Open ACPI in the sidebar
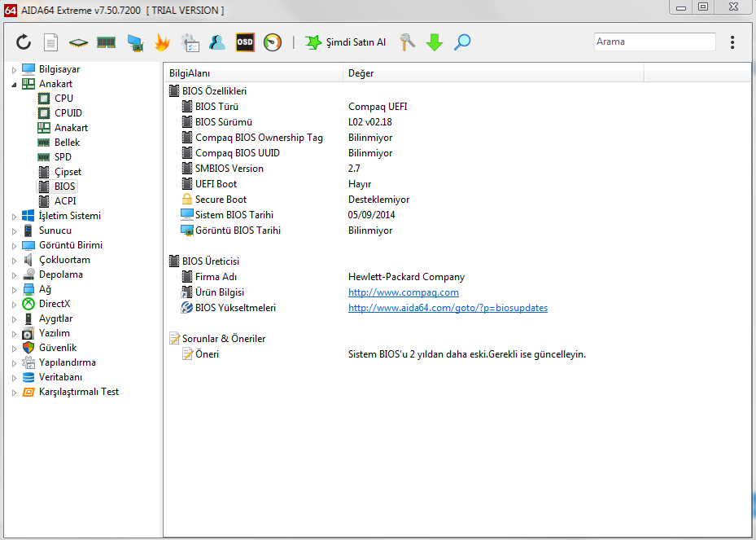 (65, 200)
